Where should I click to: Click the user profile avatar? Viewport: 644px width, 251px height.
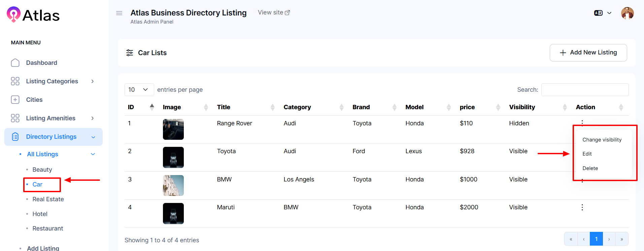(627, 13)
